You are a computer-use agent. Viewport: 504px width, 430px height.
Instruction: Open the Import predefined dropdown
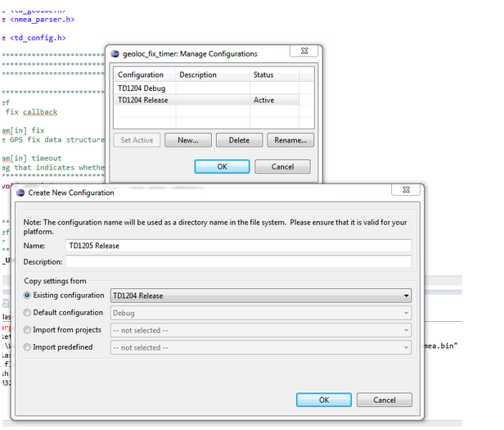point(261,347)
